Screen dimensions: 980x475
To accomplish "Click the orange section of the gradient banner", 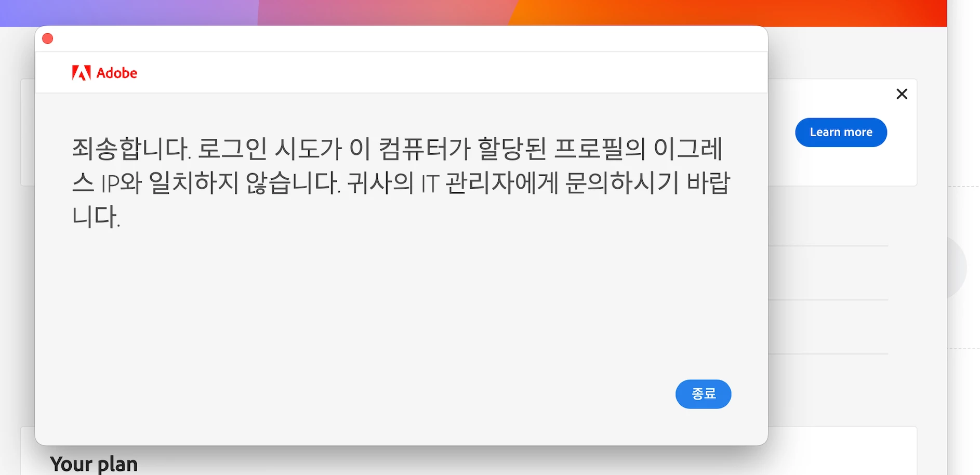I will (x=727, y=12).
